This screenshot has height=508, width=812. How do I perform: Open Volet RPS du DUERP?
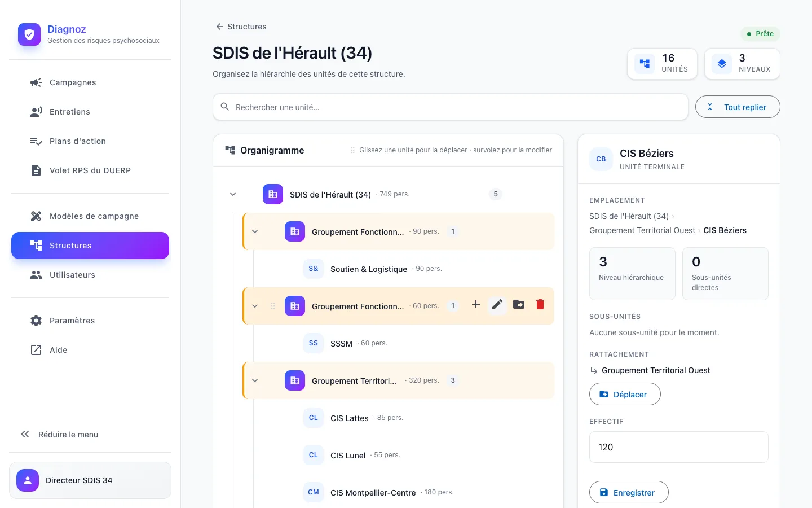(x=90, y=170)
